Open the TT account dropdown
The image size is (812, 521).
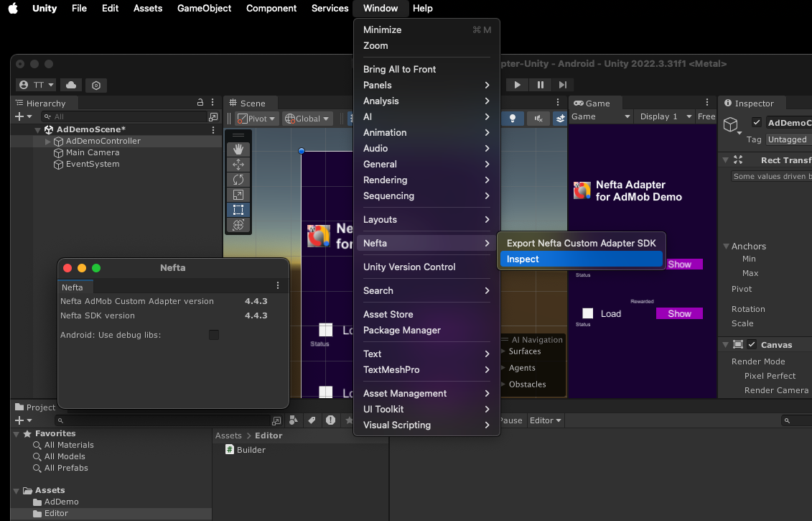36,85
